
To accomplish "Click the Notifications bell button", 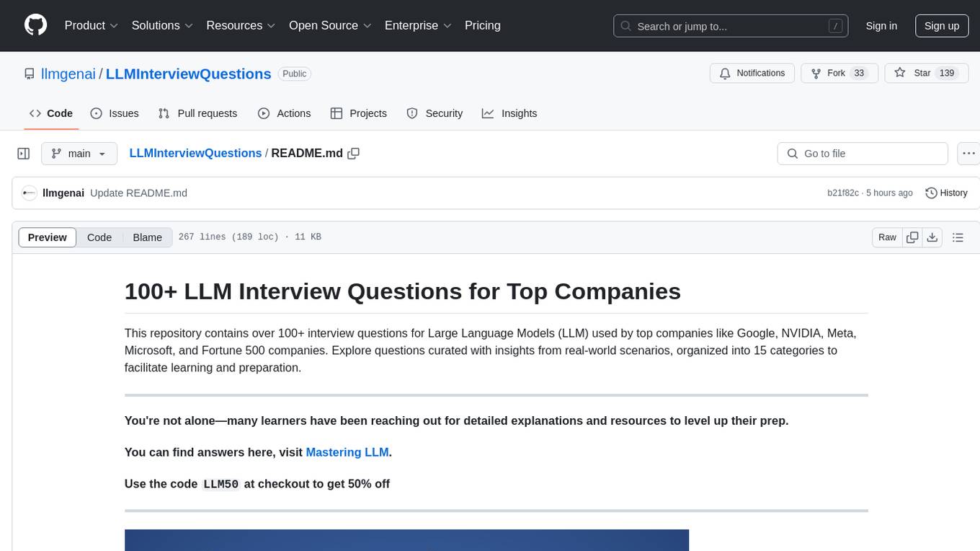I will tap(752, 74).
